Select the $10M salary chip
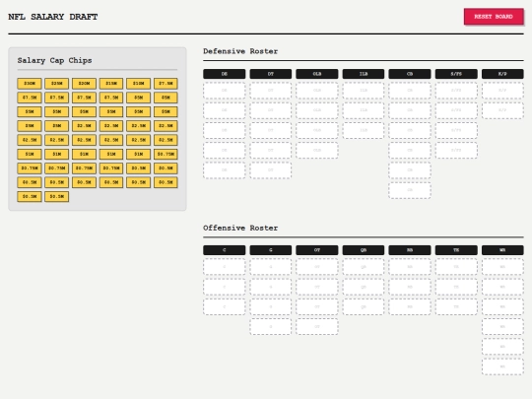Screen dimensions: 532x399 point(139,84)
